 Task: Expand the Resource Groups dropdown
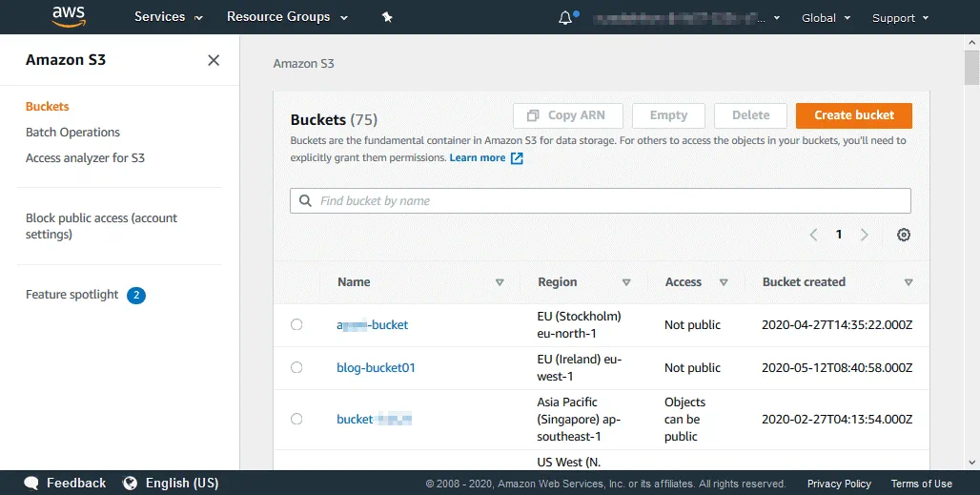click(287, 17)
